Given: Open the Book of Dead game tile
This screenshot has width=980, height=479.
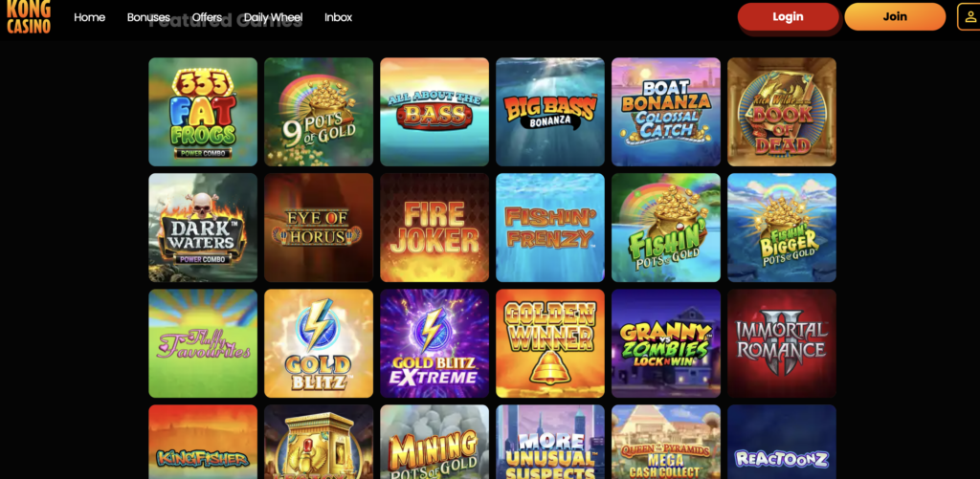Looking at the screenshot, I should [782, 112].
